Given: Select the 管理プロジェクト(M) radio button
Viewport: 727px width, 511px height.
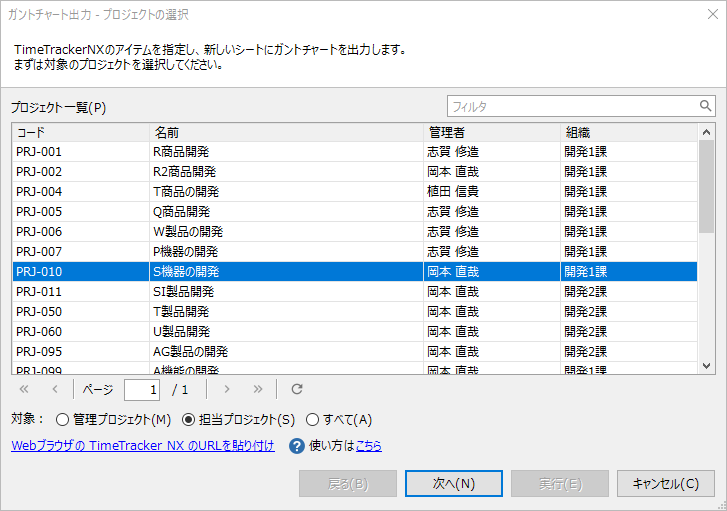Looking at the screenshot, I should 63,420.
